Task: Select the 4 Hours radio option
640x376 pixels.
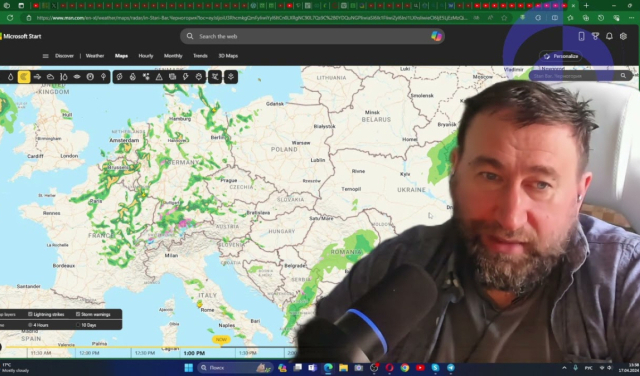Action: coord(38,325)
